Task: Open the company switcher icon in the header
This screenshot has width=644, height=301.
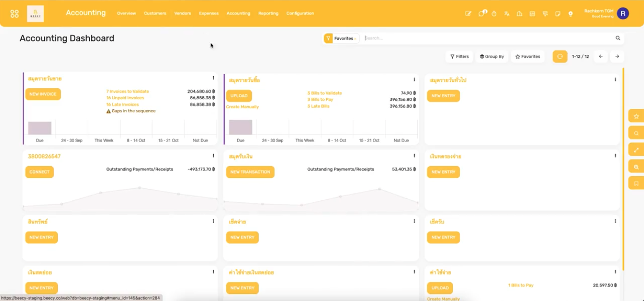Action: pos(520,13)
